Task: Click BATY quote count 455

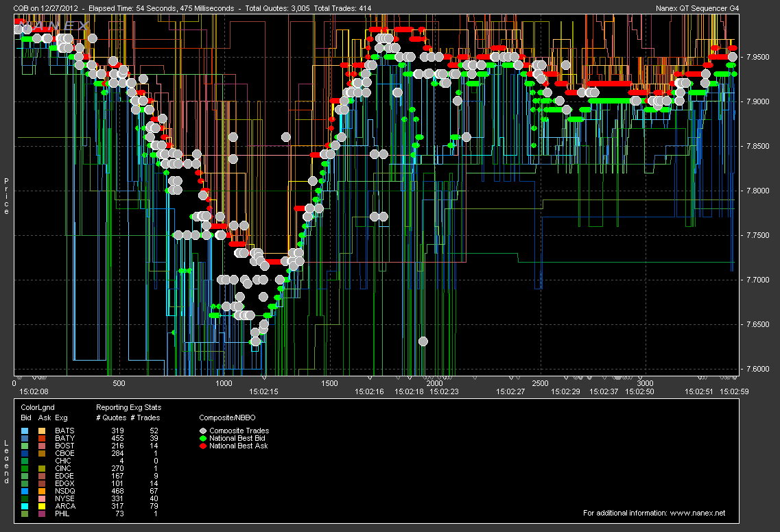Action: [117, 438]
